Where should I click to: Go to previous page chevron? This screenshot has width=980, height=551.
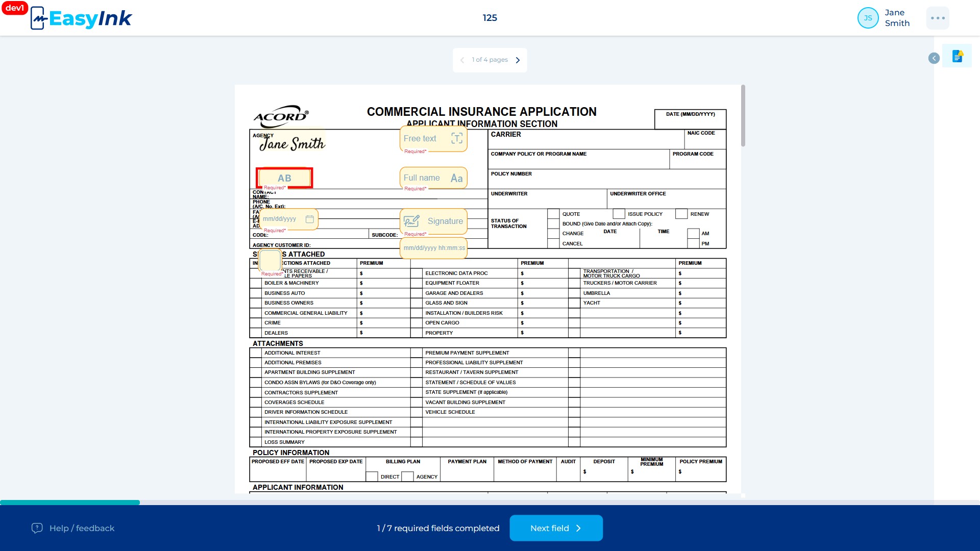point(462,60)
